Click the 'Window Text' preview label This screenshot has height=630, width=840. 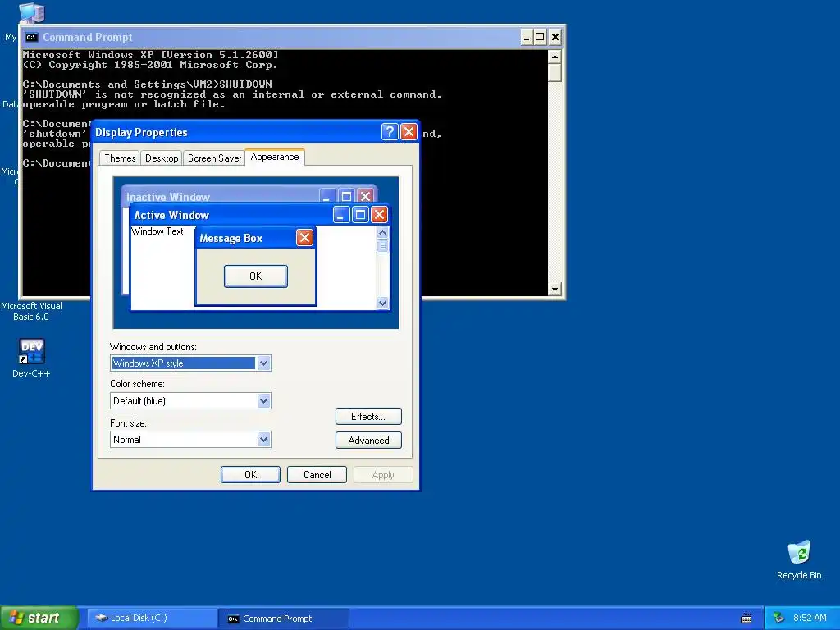click(x=157, y=231)
